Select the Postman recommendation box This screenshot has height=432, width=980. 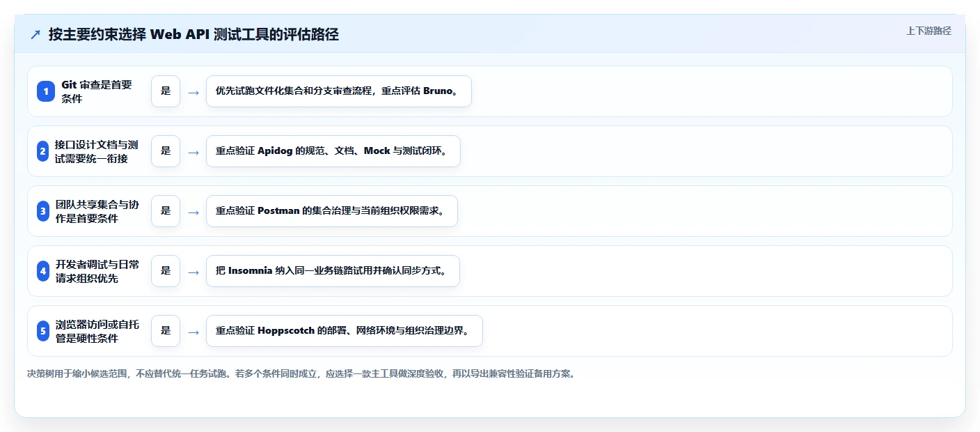coord(332,211)
